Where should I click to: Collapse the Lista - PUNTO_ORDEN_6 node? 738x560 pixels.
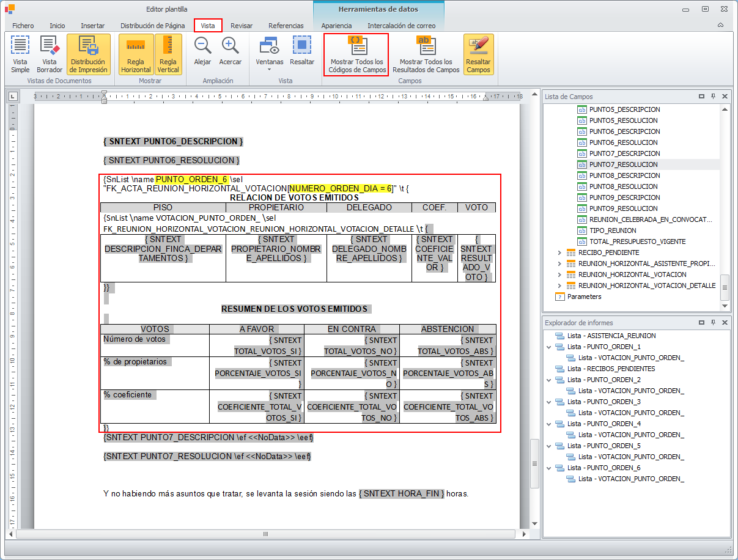548,468
